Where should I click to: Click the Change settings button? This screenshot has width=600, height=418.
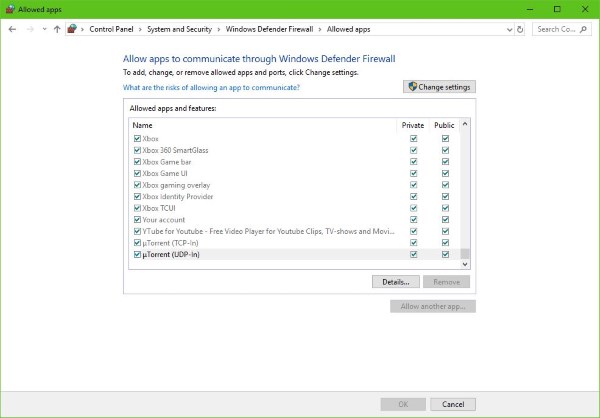click(439, 87)
